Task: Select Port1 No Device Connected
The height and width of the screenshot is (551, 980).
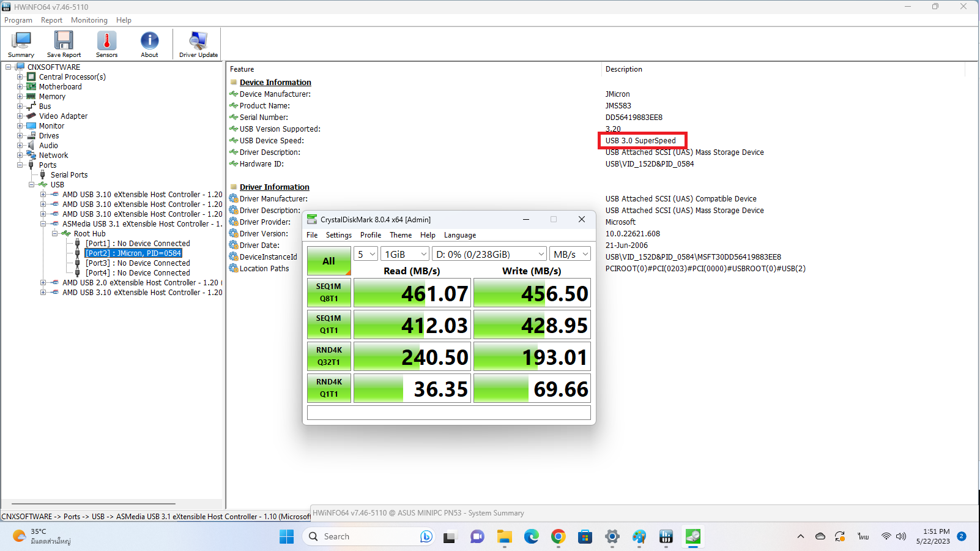Action: 138,244
